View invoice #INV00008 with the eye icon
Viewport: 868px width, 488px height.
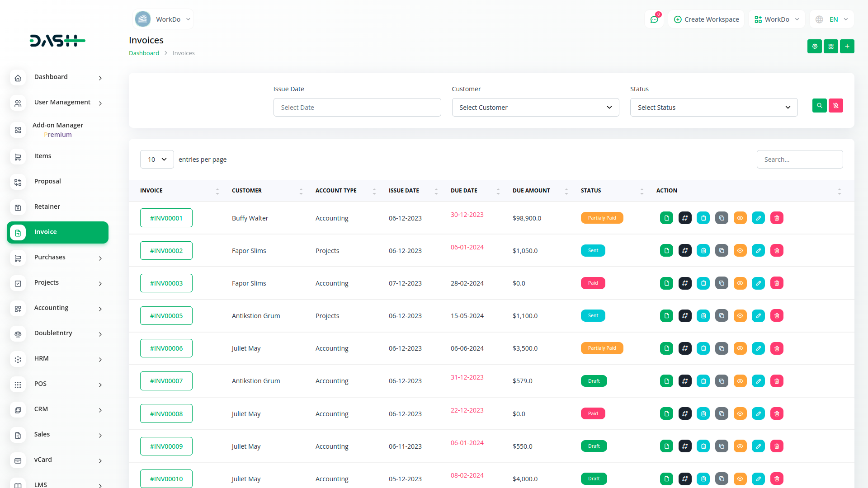coord(740,414)
